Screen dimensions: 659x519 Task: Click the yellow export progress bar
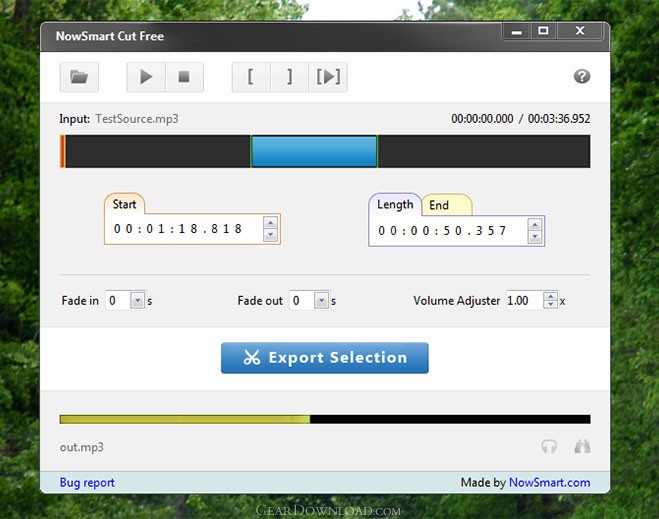[325, 419]
